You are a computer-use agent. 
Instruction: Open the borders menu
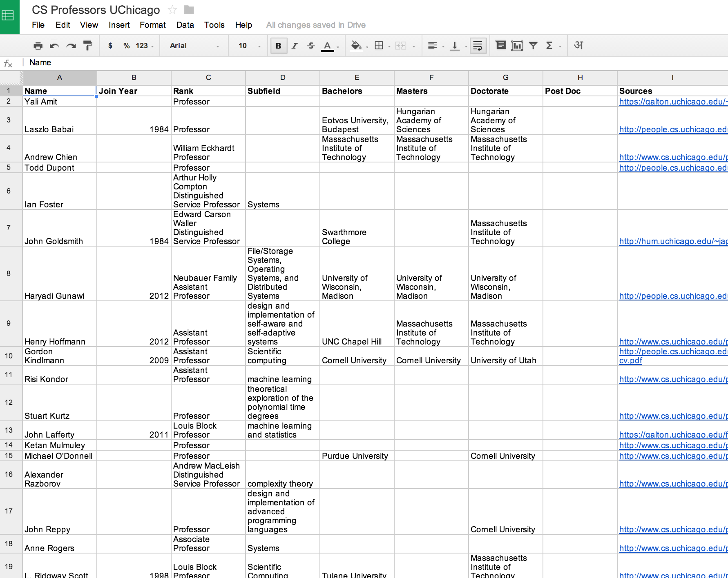[379, 46]
